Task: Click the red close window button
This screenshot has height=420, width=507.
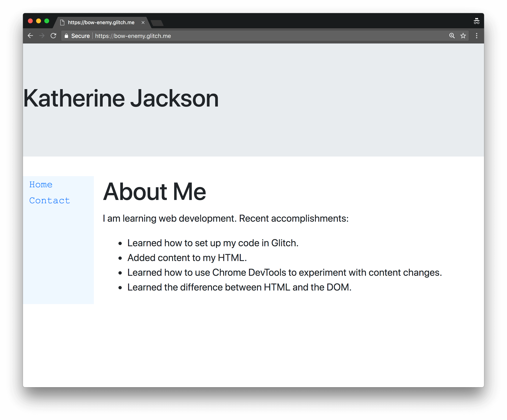Action: (30, 21)
